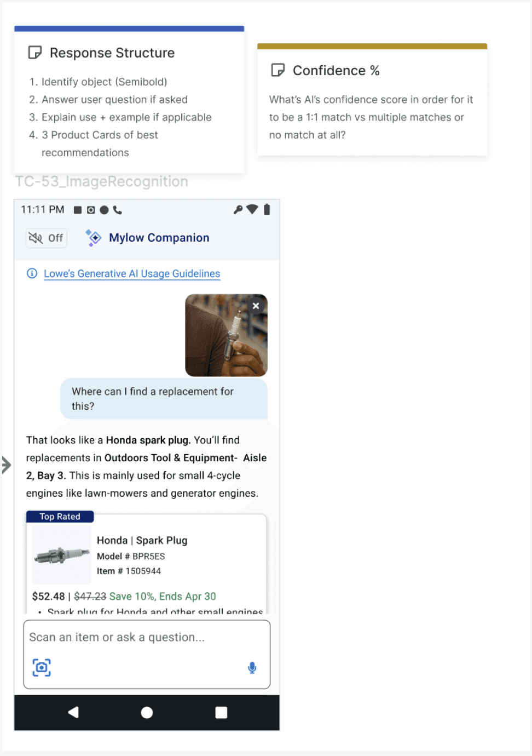This screenshot has width=532, height=756.
Task: Open the Honda Spark Plug product card
Action: click(x=147, y=563)
